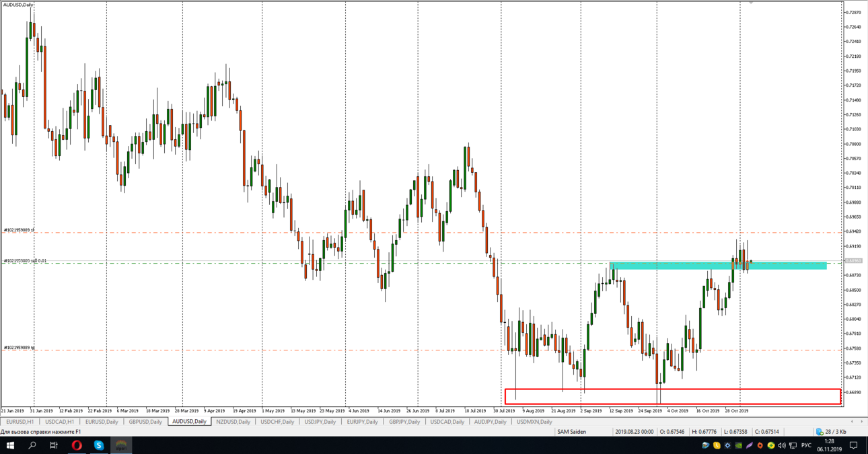
Task: Click the chart shift triangle marker at top
Action: tap(751, 3)
